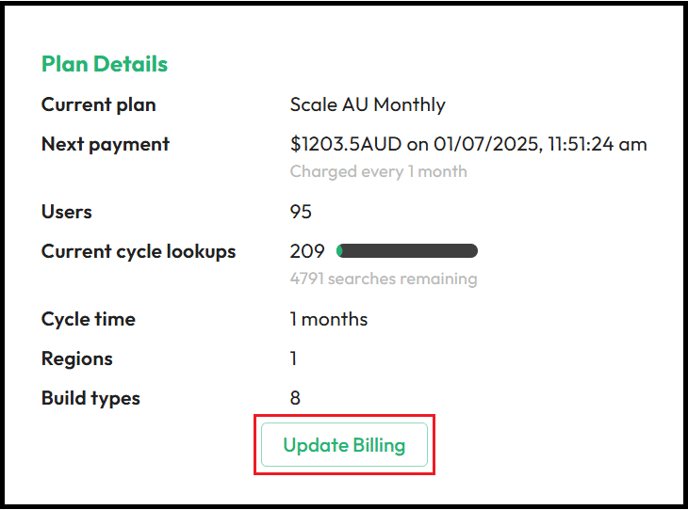Viewport: 688px width, 510px height.
Task: Click the Build types value 8
Action: 295,398
